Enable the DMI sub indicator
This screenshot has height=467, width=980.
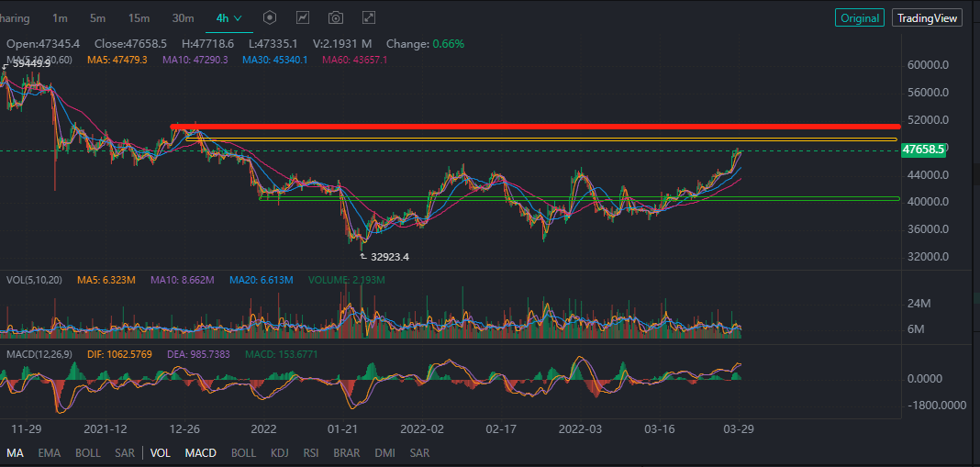[x=385, y=452]
